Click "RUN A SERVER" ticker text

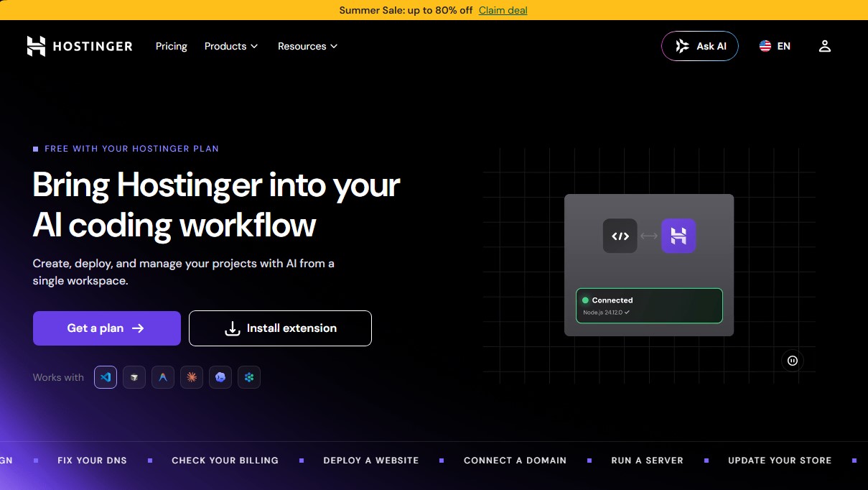pyautogui.click(x=647, y=461)
